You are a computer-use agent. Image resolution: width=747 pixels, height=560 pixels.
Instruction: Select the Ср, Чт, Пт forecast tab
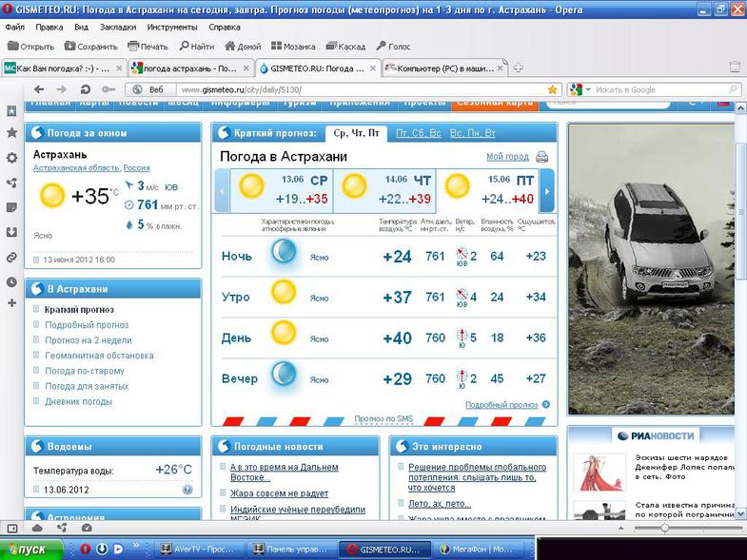click(356, 133)
